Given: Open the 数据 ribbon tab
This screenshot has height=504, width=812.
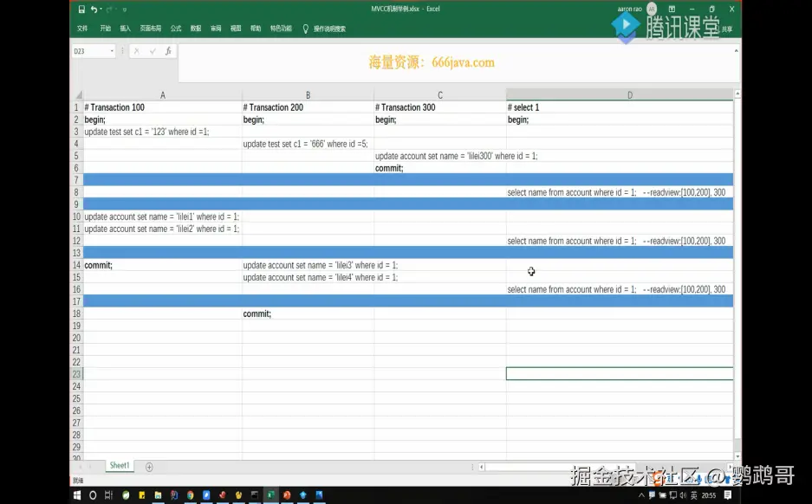Looking at the screenshot, I should tap(196, 29).
